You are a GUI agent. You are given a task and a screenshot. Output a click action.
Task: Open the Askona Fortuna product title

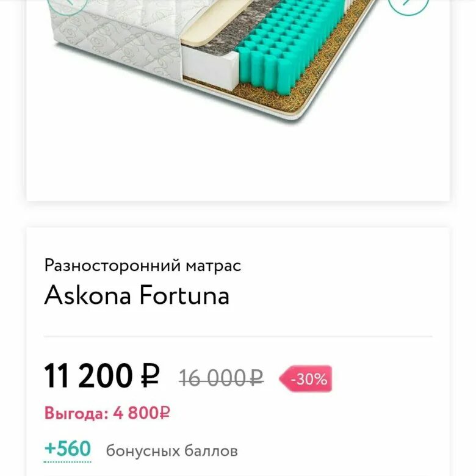pyautogui.click(x=137, y=296)
